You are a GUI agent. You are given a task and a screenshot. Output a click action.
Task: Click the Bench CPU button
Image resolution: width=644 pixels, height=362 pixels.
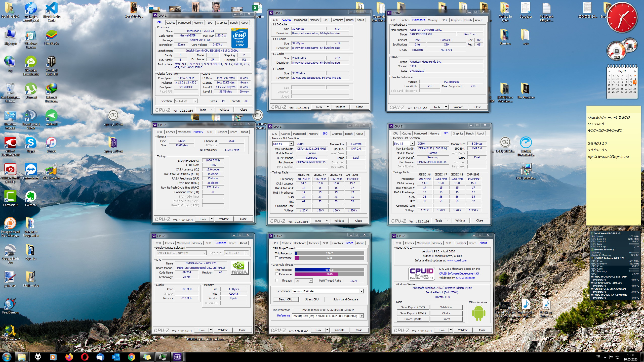(x=286, y=299)
